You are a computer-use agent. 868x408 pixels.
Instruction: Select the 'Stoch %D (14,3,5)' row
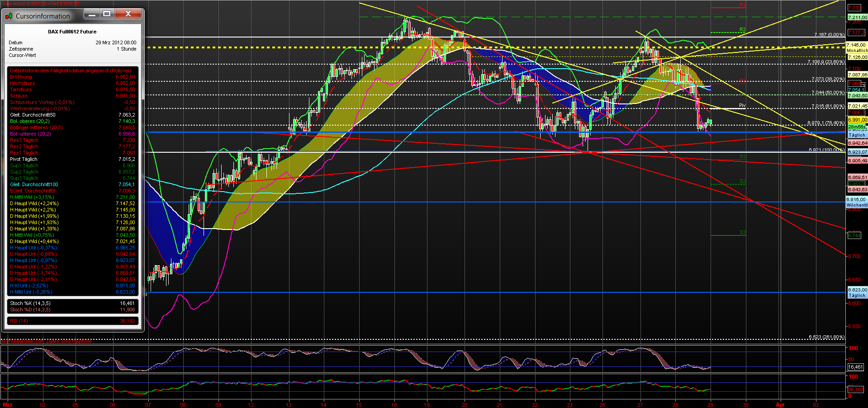click(72, 310)
